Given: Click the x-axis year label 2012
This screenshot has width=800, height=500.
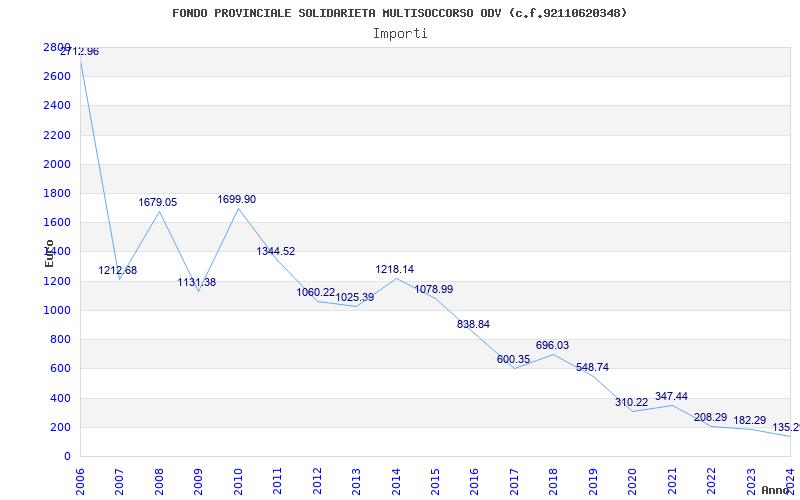Looking at the screenshot, I should click(x=317, y=482).
